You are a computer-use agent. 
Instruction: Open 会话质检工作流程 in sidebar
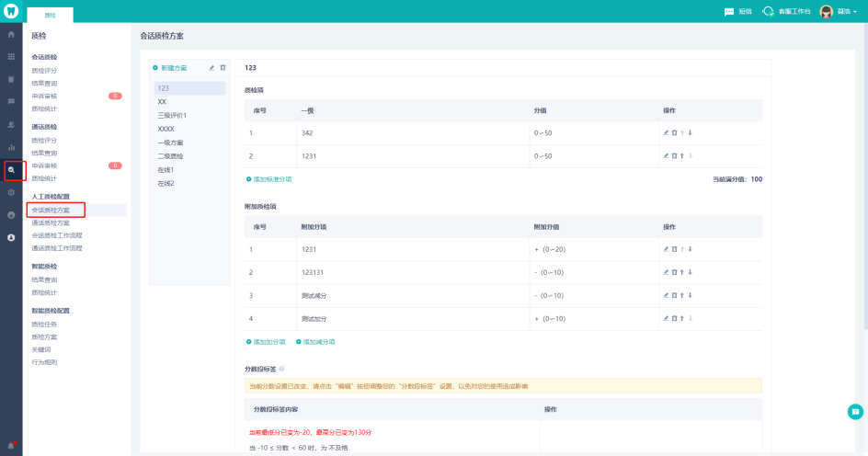click(57, 235)
